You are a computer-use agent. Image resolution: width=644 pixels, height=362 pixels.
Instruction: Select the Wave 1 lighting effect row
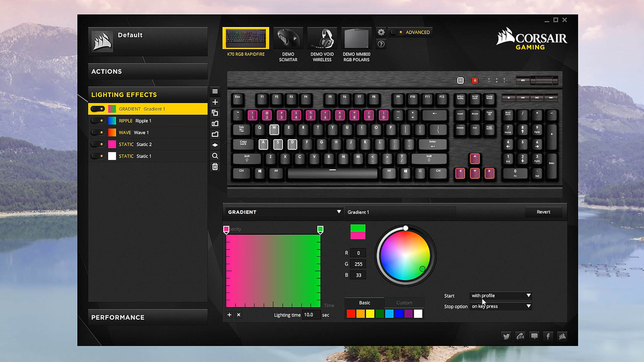click(x=148, y=132)
